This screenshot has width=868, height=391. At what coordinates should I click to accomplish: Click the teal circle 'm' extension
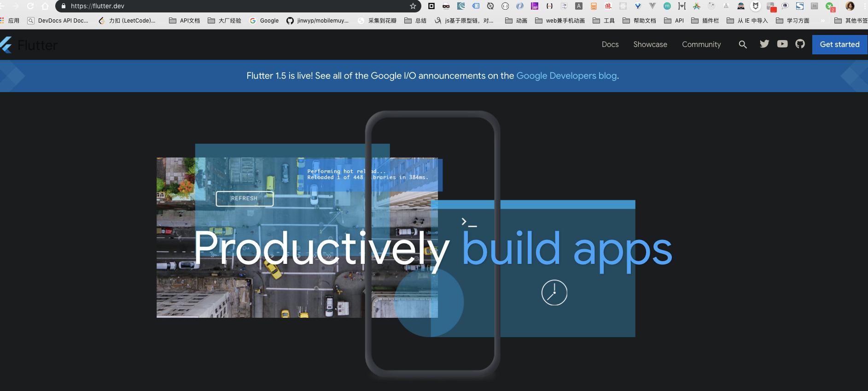click(667, 6)
